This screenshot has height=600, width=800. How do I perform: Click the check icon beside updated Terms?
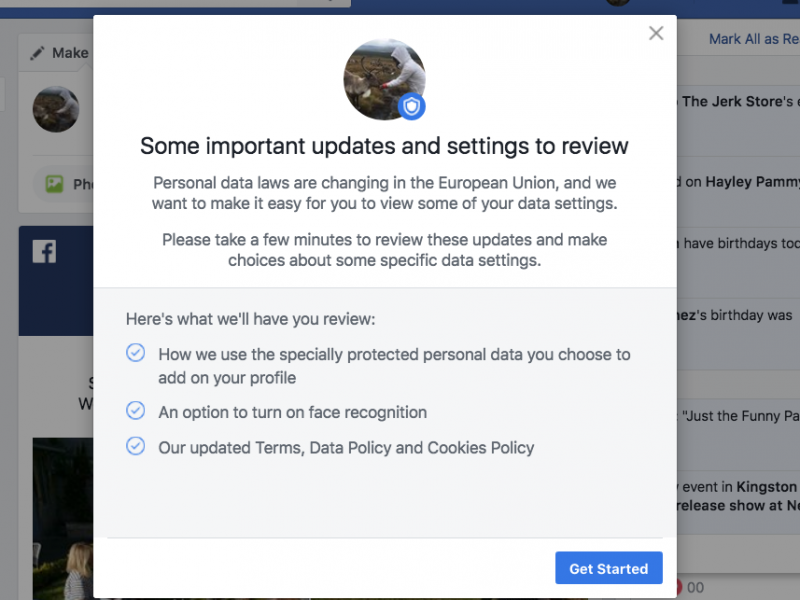click(136, 446)
